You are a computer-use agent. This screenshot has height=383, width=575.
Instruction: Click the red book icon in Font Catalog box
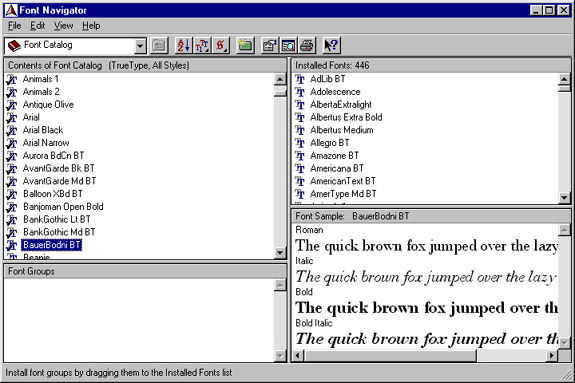point(14,45)
